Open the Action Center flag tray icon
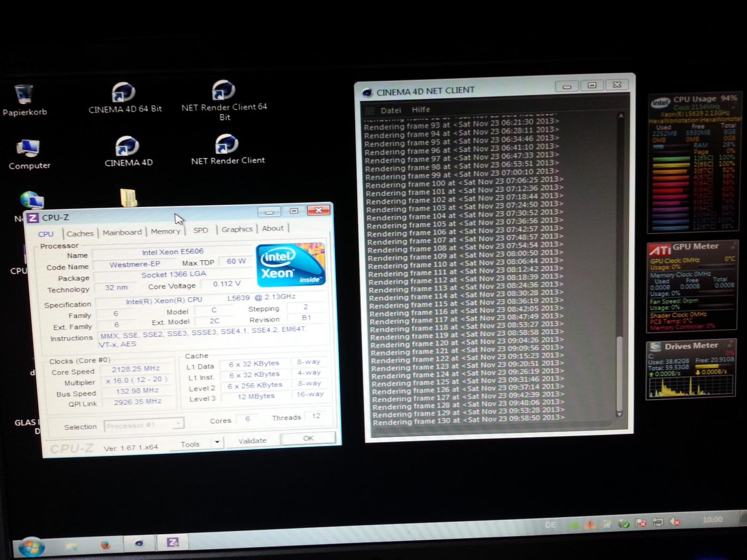This screenshot has height=560, width=747. pos(641,522)
